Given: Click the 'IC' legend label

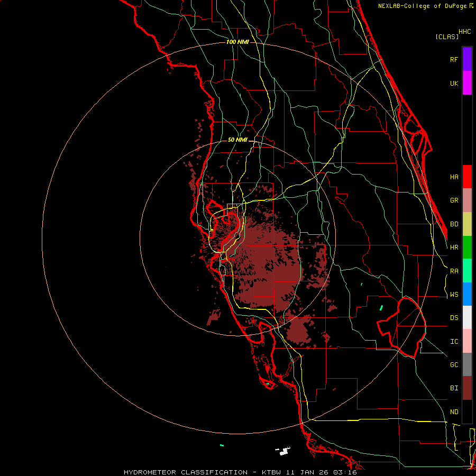Looking at the screenshot, I should point(454,341).
